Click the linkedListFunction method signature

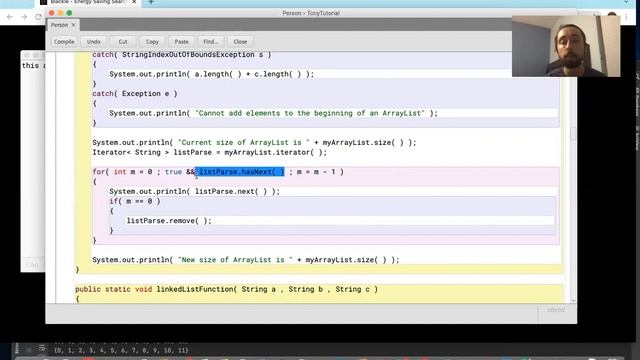[227, 289]
